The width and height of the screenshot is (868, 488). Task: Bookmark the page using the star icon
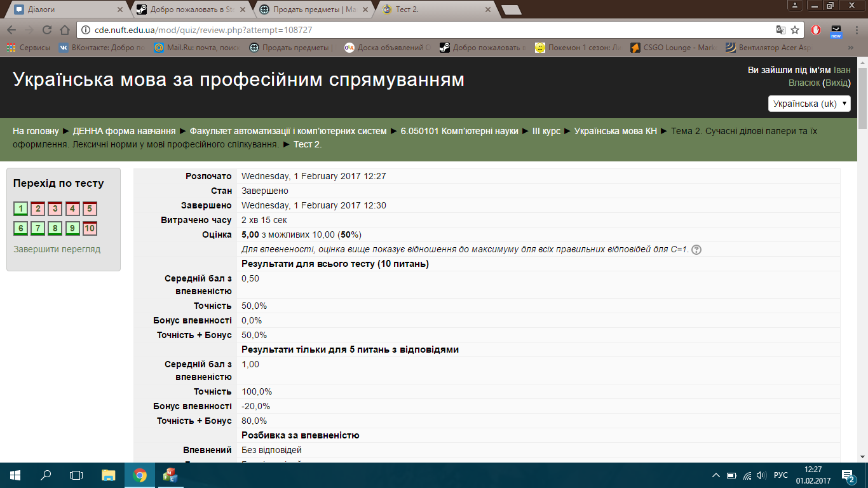(x=794, y=29)
